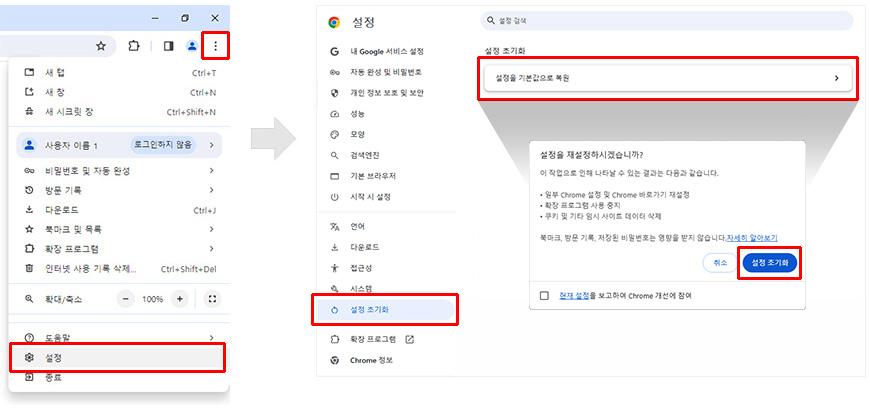The height and width of the screenshot is (410, 870).
Task: Open the extensions puzzle icon
Action: point(134,46)
